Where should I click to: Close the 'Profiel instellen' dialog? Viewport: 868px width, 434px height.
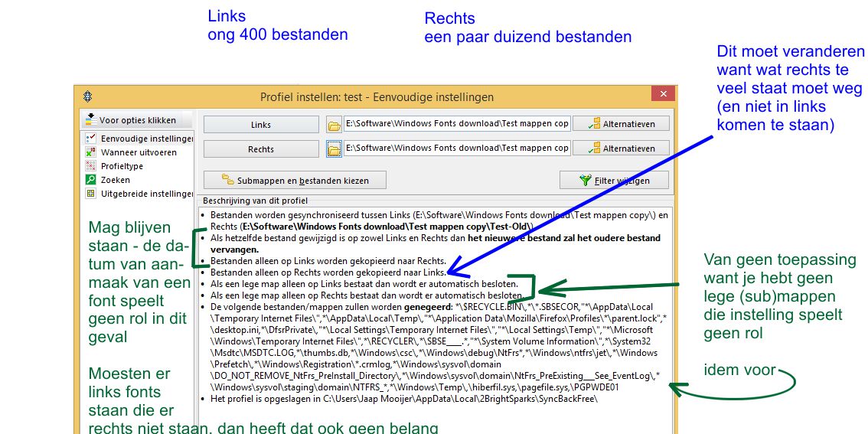click(x=661, y=96)
